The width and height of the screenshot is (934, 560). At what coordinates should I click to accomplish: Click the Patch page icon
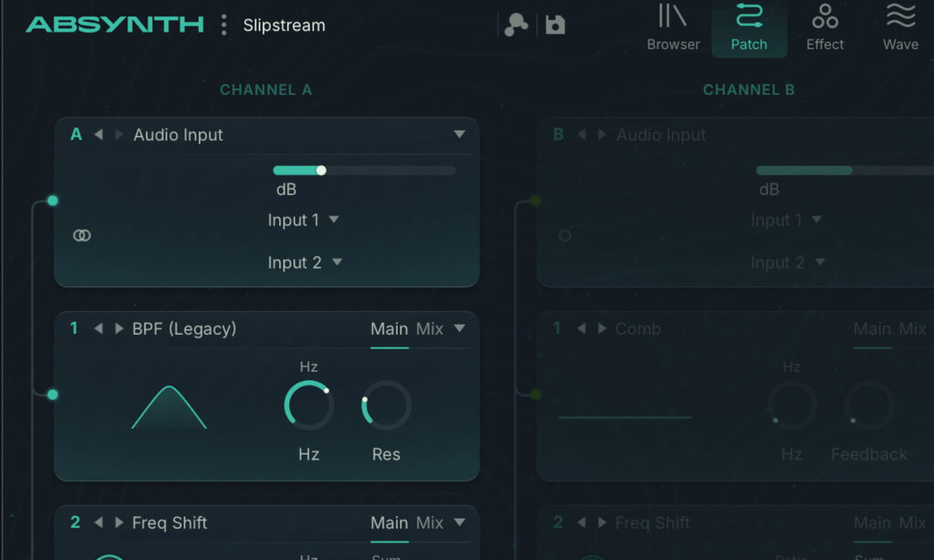pos(749,27)
